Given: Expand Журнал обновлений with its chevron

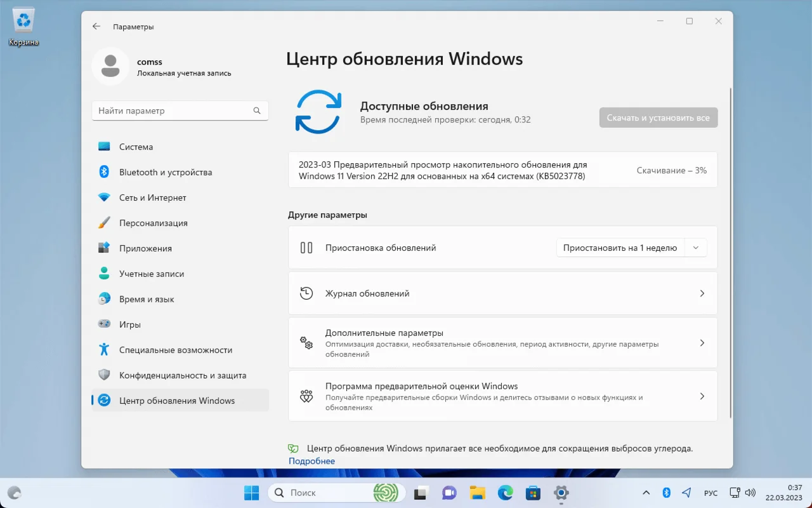Looking at the screenshot, I should [x=702, y=293].
